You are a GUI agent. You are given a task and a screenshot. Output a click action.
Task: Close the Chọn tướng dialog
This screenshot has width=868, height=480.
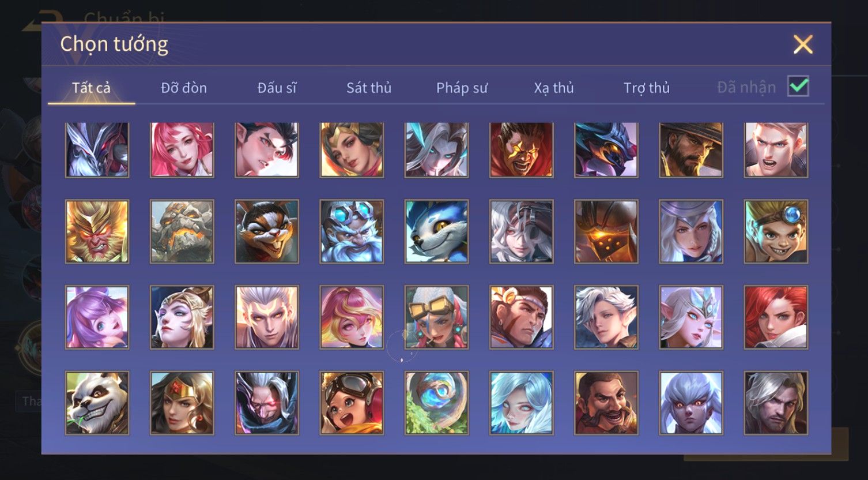pos(803,44)
